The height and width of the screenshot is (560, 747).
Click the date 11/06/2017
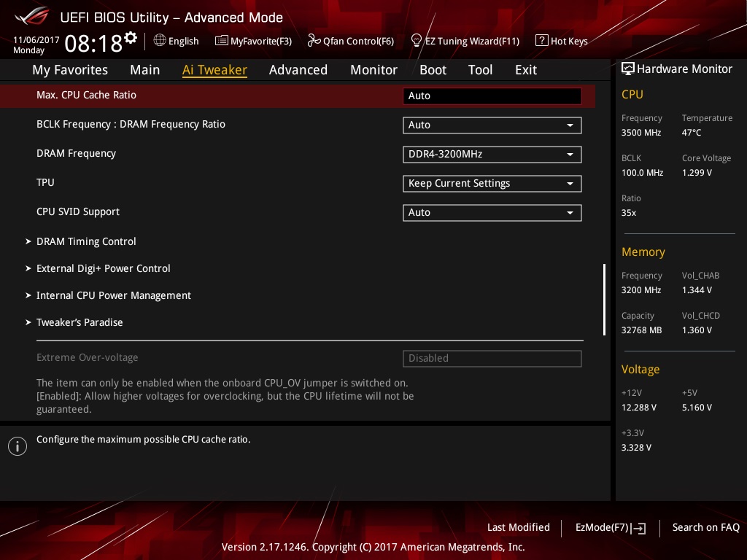(x=36, y=40)
